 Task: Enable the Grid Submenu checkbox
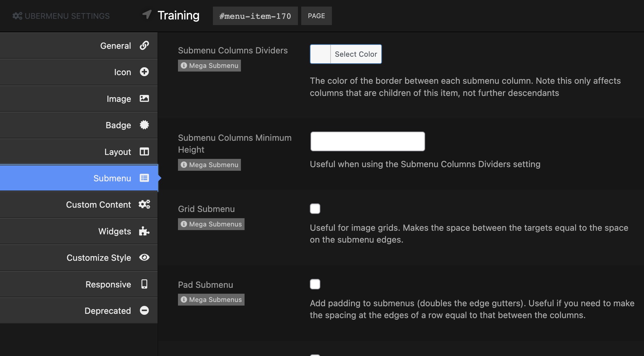(x=315, y=209)
